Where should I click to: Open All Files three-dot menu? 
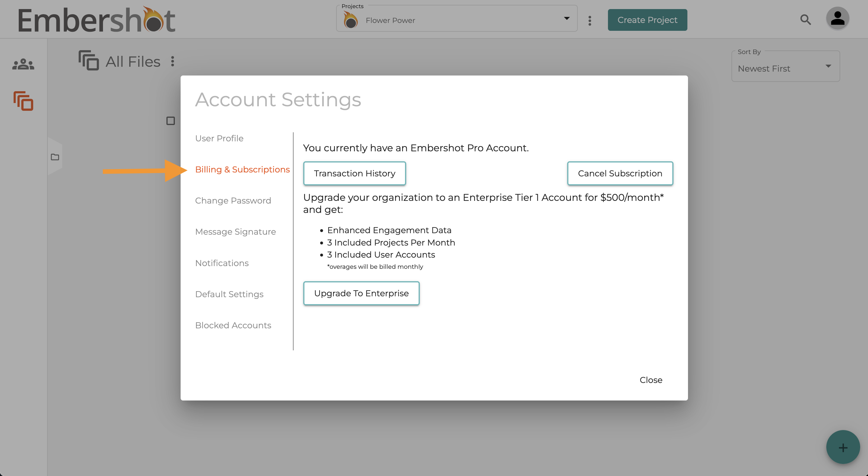(172, 61)
